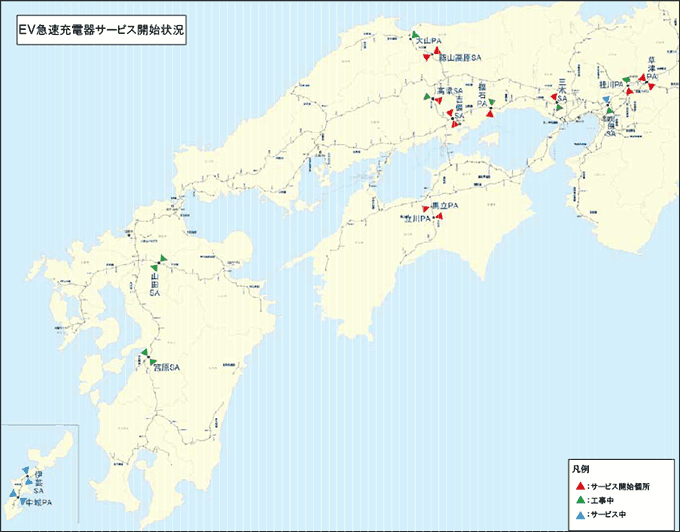Click the red triangle in the legend
The height and width of the screenshot is (532, 680).
[580, 486]
